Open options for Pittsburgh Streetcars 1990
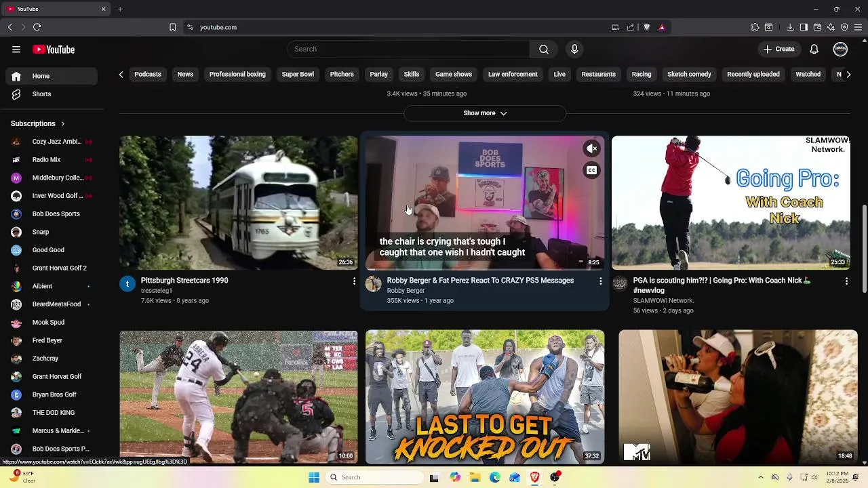The height and width of the screenshot is (488, 868). point(354,281)
